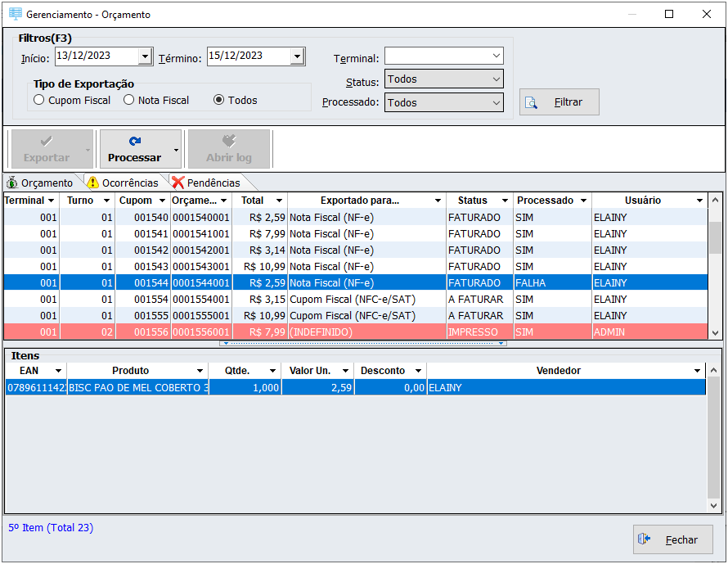Select the Todos export type option

click(x=218, y=101)
